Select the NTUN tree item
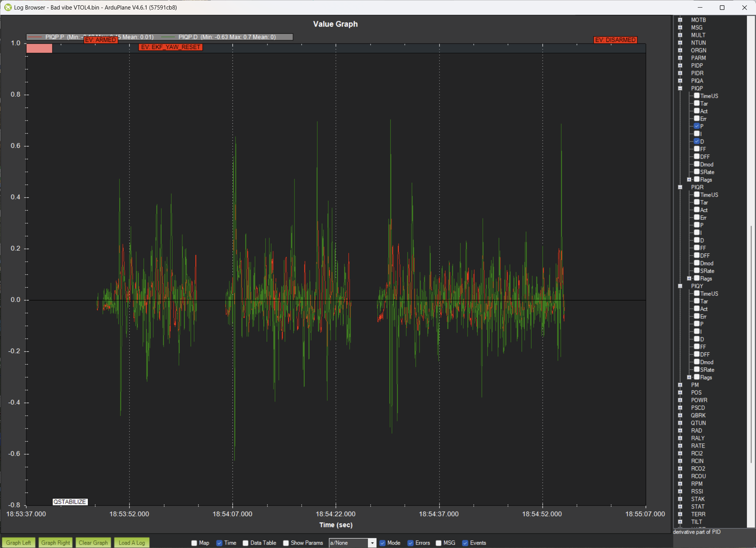The width and height of the screenshot is (756, 548). coord(698,43)
